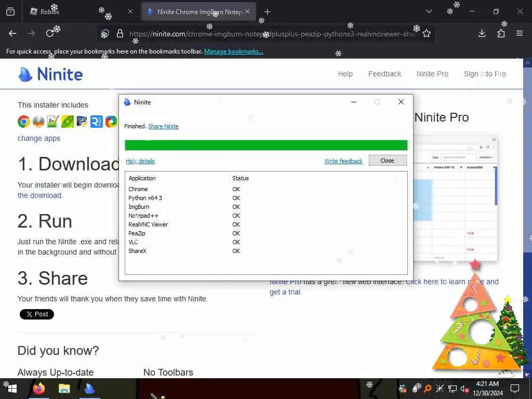This screenshot has width=532, height=399.
Task: Select the Notepad++ row in the list
Action: 266,216
